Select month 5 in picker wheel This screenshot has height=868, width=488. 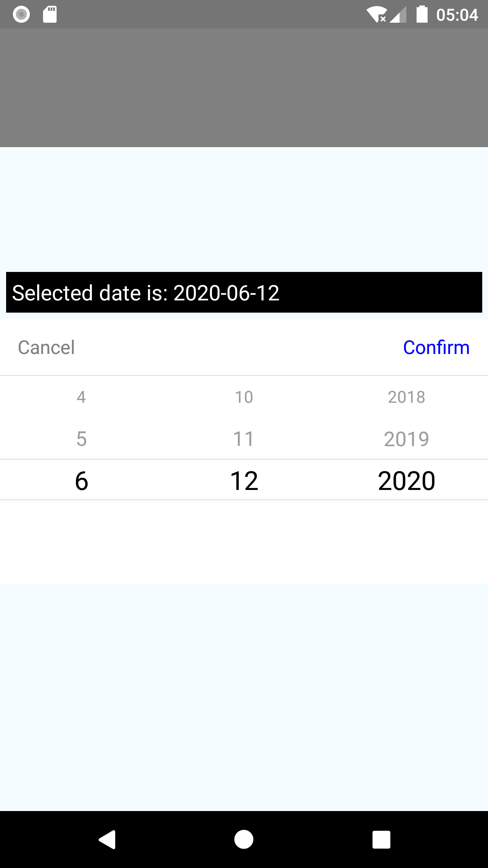[81, 439]
